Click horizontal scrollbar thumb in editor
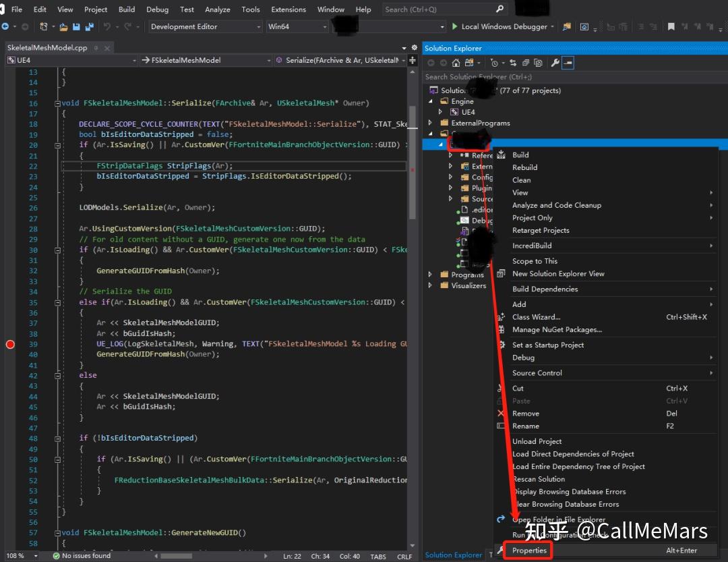The image size is (728, 562). coord(176,556)
